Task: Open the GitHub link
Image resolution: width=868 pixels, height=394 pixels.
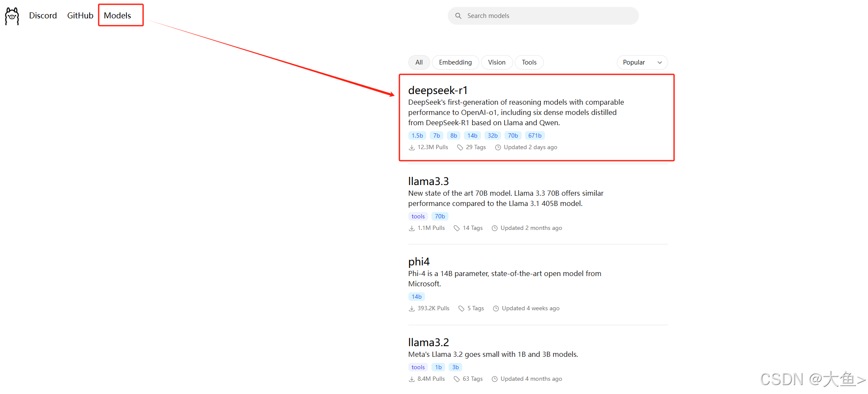Action: point(80,16)
